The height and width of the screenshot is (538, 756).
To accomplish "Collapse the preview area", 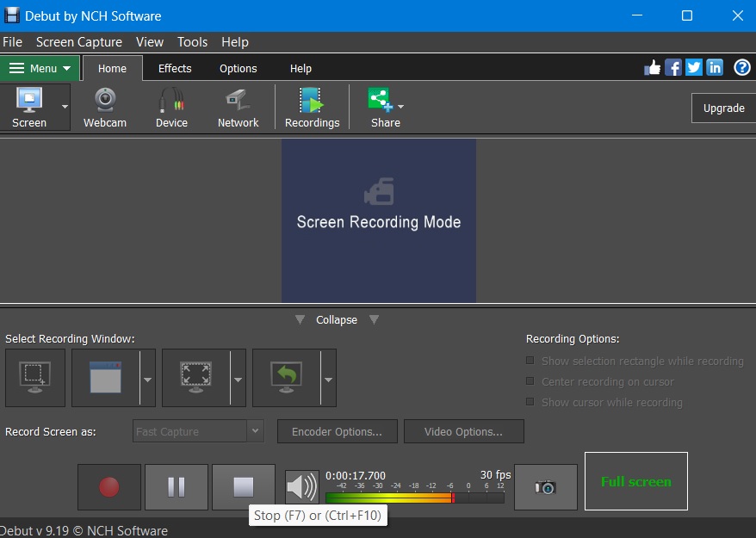I will tap(336, 319).
